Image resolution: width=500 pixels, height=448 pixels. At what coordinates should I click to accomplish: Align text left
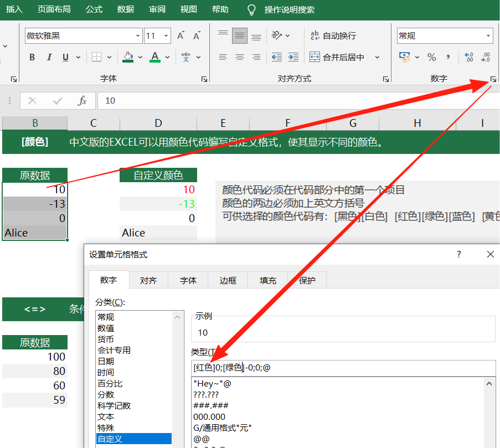(x=223, y=58)
